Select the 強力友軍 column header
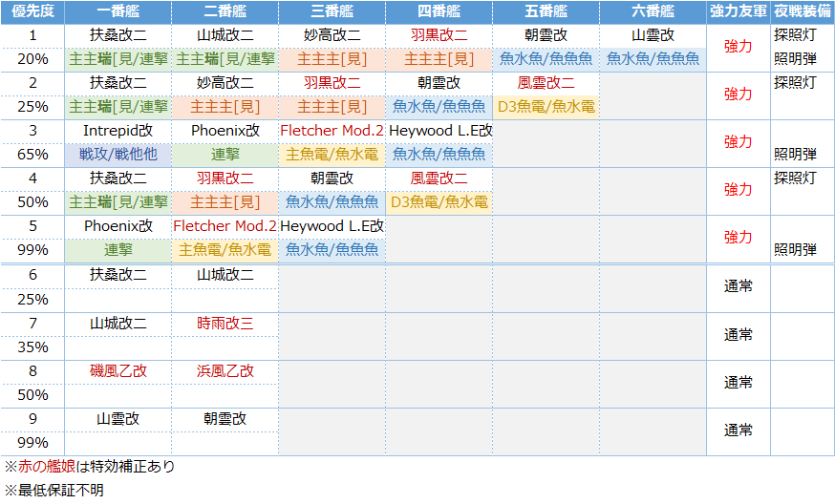This screenshot has height=504, width=835. coord(739,11)
